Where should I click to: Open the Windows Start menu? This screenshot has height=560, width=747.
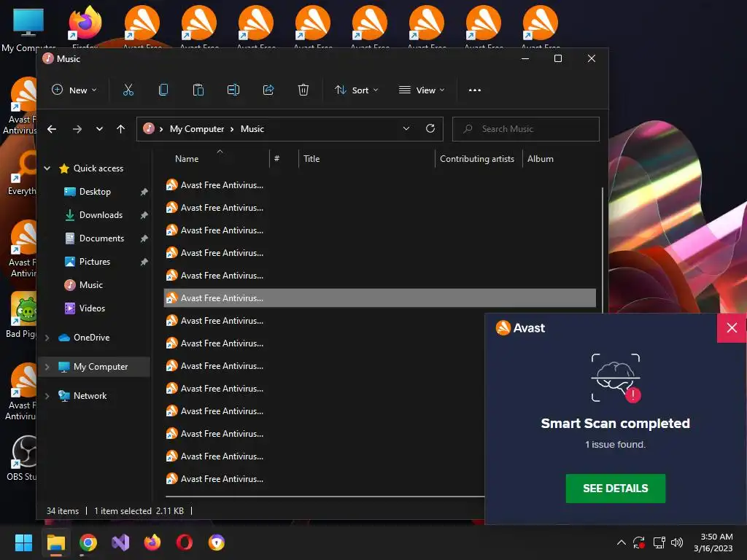click(23, 542)
